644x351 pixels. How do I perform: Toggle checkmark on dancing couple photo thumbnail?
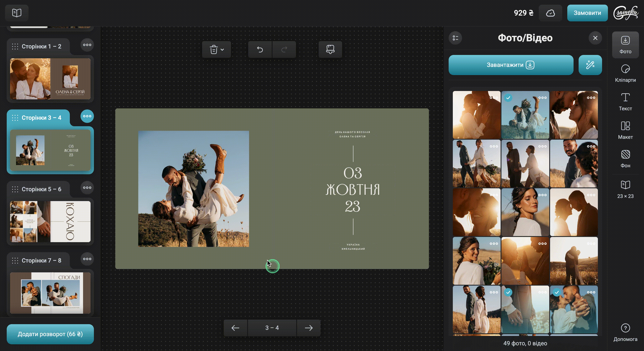tap(508, 98)
